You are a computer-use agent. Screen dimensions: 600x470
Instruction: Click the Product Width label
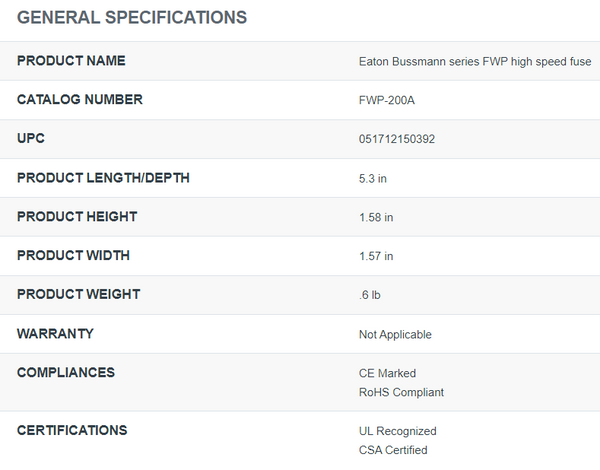coord(73,256)
